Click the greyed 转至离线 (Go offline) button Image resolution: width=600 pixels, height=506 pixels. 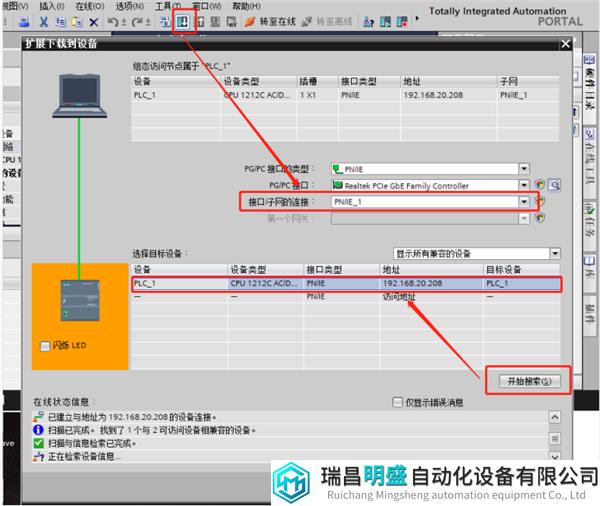coord(327,22)
